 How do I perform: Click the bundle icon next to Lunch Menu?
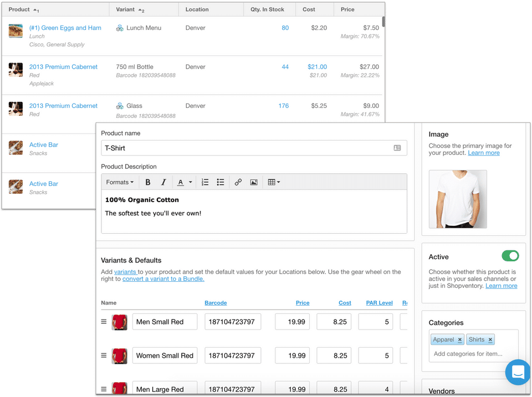(120, 28)
